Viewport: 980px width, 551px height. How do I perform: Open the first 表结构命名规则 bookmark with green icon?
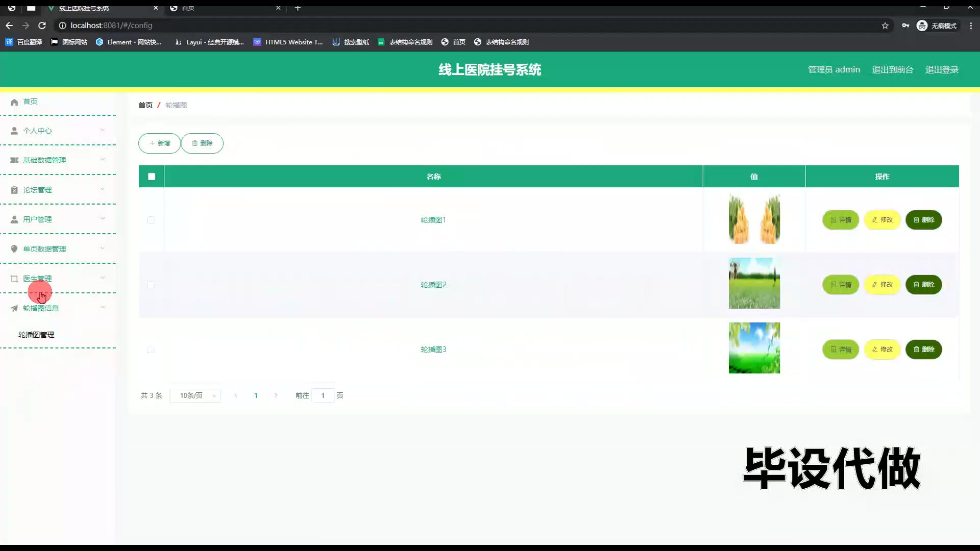coord(405,42)
